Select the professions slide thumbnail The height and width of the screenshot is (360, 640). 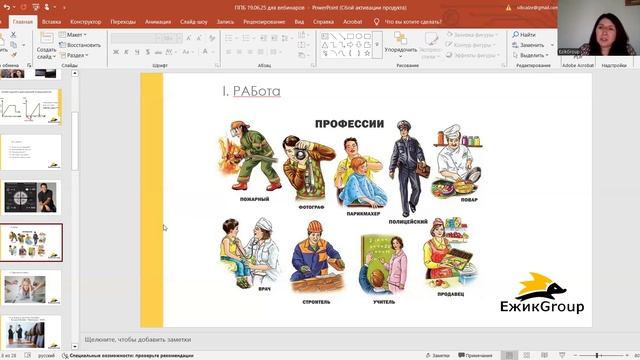point(31,242)
